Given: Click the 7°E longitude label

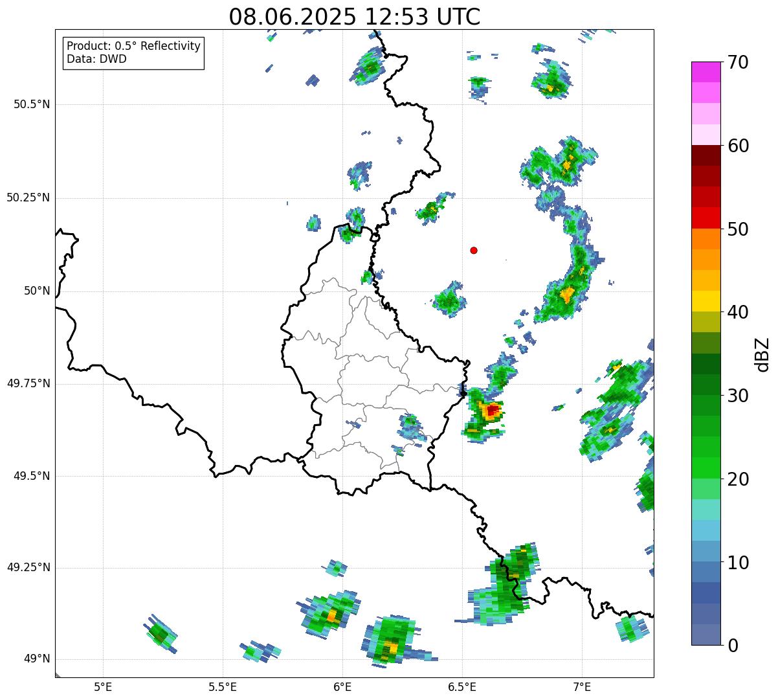Looking at the screenshot, I should 582,686.
